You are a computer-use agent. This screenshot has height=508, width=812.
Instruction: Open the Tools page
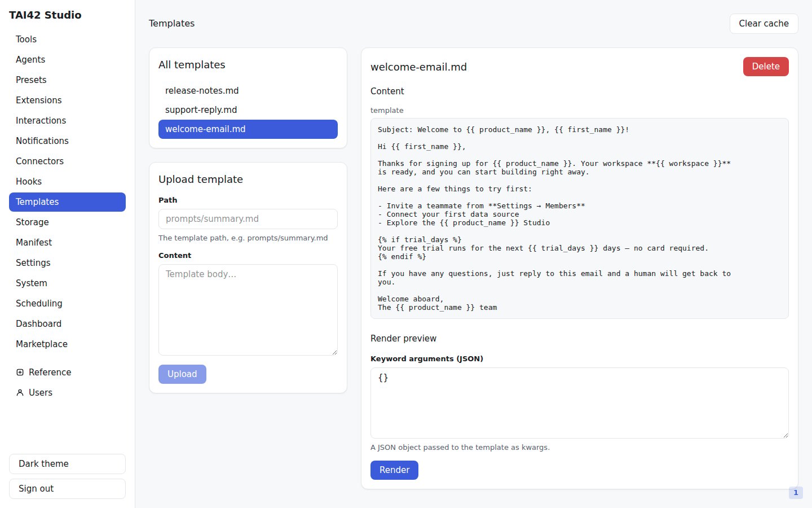67,40
